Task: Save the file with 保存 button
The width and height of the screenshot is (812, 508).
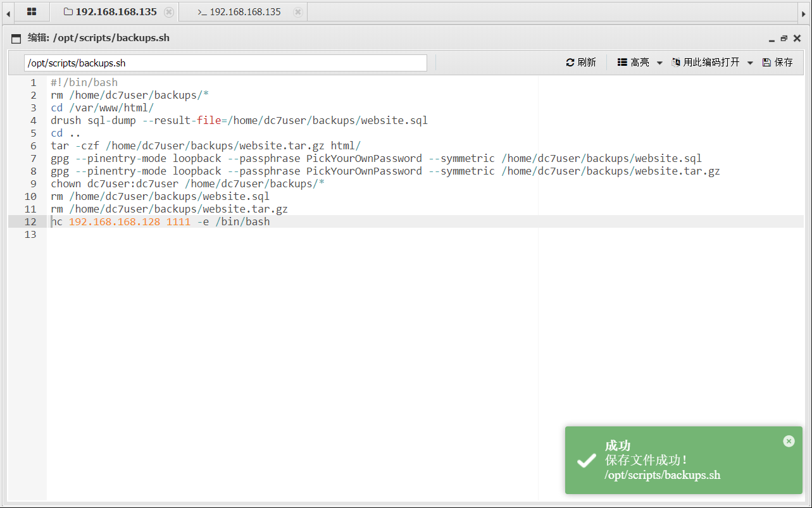Action: pos(778,63)
